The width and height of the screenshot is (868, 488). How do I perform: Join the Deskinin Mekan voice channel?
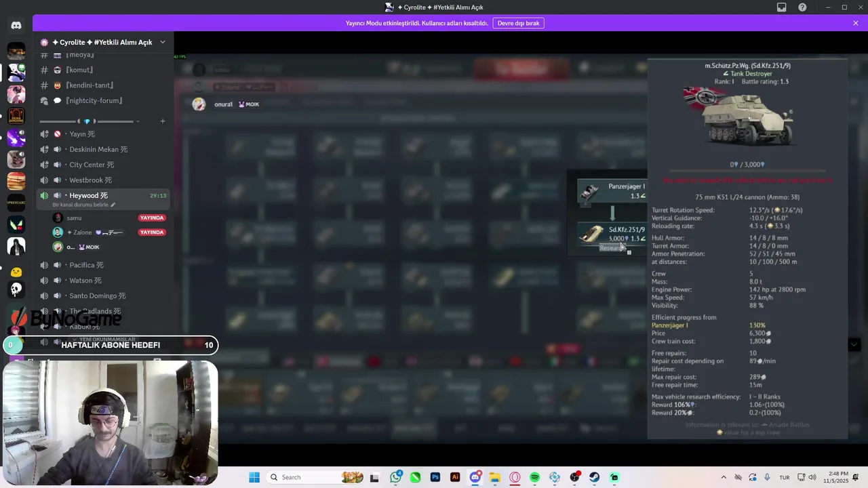pyautogui.click(x=103, y=150)
